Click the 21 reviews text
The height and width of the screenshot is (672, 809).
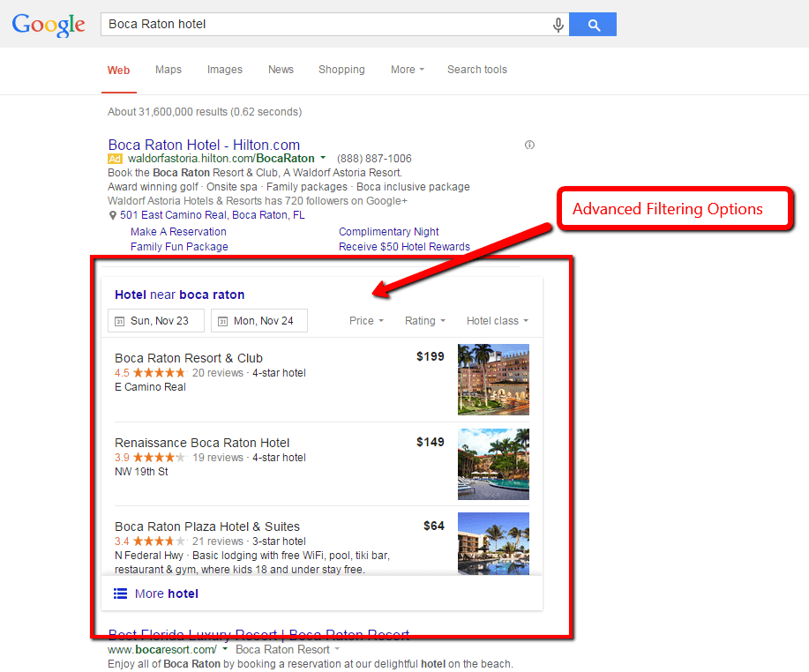[x=218, y=541]
